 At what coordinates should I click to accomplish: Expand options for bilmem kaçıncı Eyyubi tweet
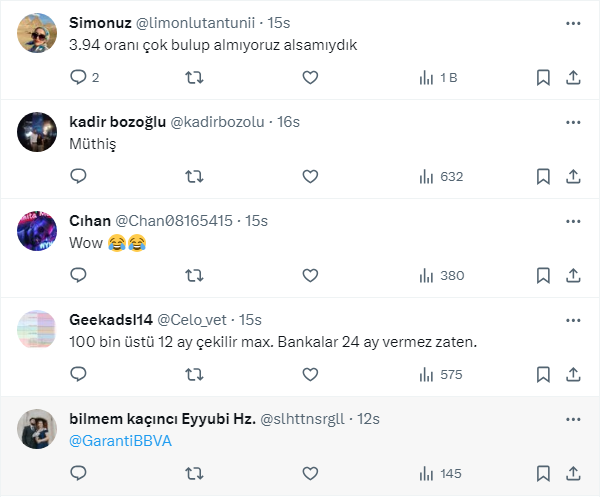point(573,418)
